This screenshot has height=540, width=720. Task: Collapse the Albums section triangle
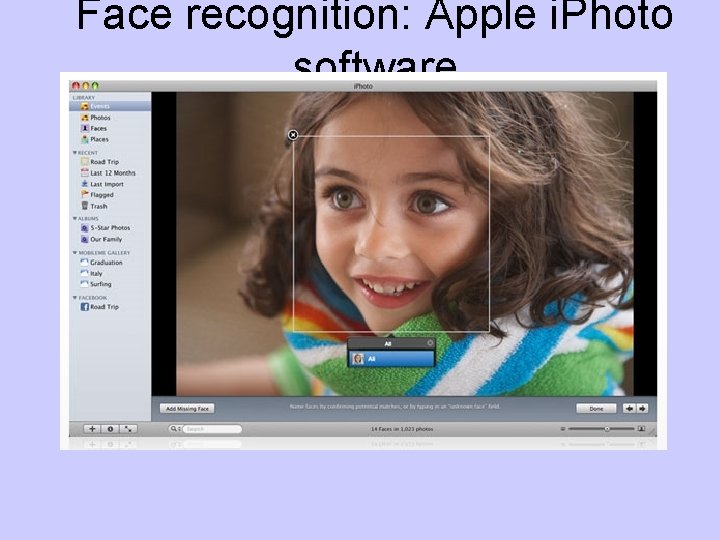(x=75, y=219)
